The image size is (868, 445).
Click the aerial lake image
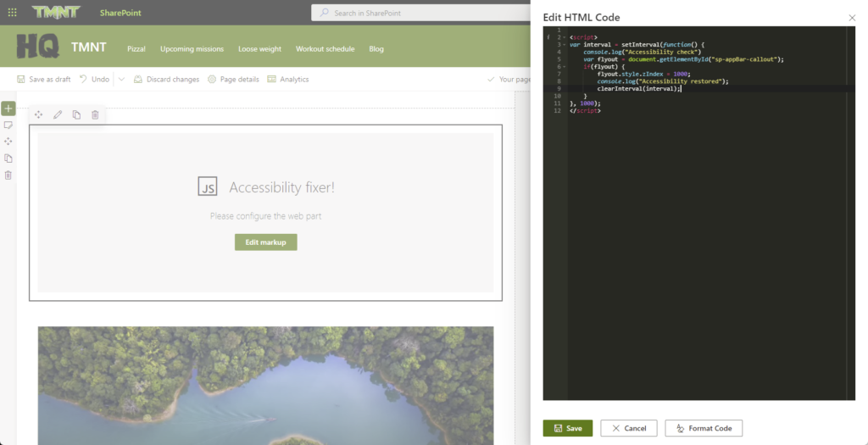point(265,385)
